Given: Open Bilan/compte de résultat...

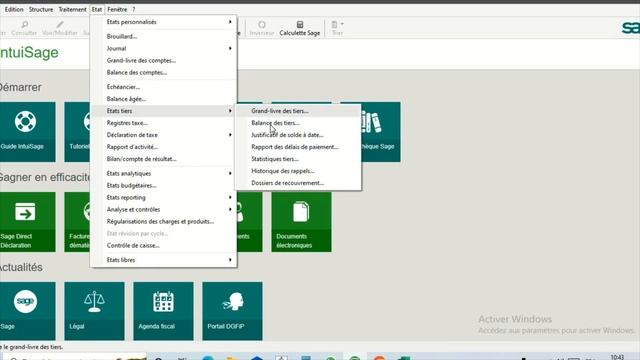Looking at the screenshot, I should tap(163, 159).
